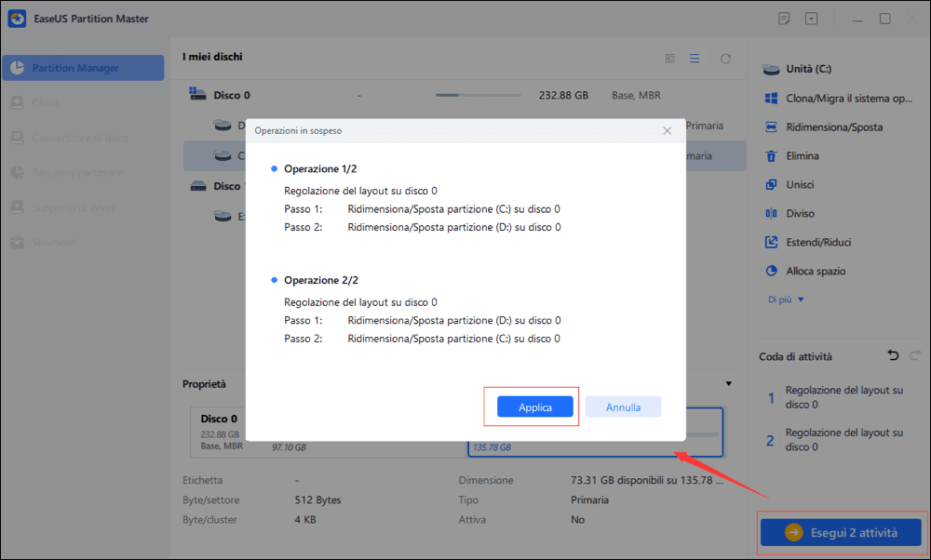Screen dimensions: 931x560
Task: Click the redo arrow in Coda di attività
Action: point(915,355)
